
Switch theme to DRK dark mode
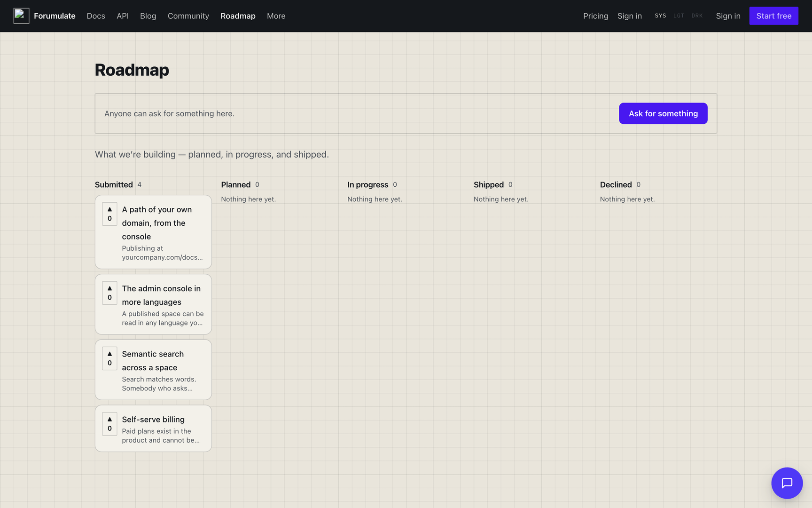697,16
